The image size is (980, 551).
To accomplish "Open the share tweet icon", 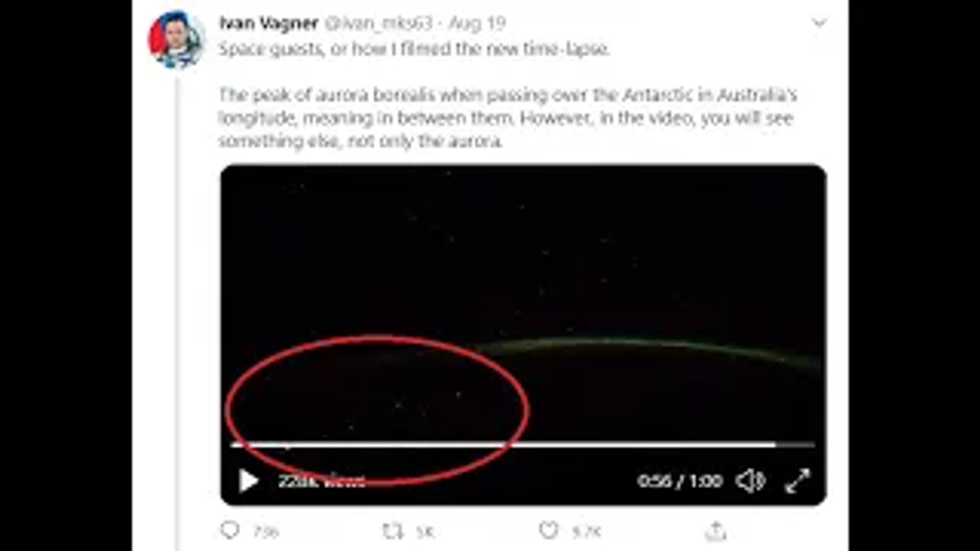I will (x=715, y=530).
